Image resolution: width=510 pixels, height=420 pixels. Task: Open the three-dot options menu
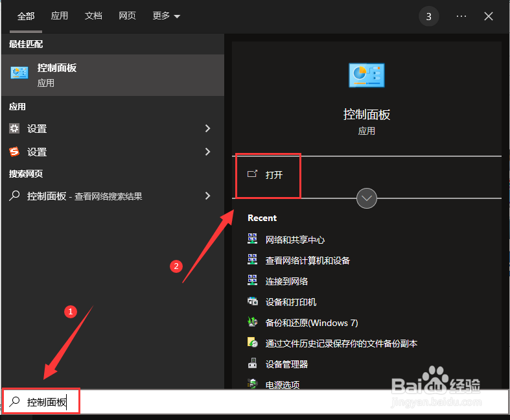(x=461, y=16)
